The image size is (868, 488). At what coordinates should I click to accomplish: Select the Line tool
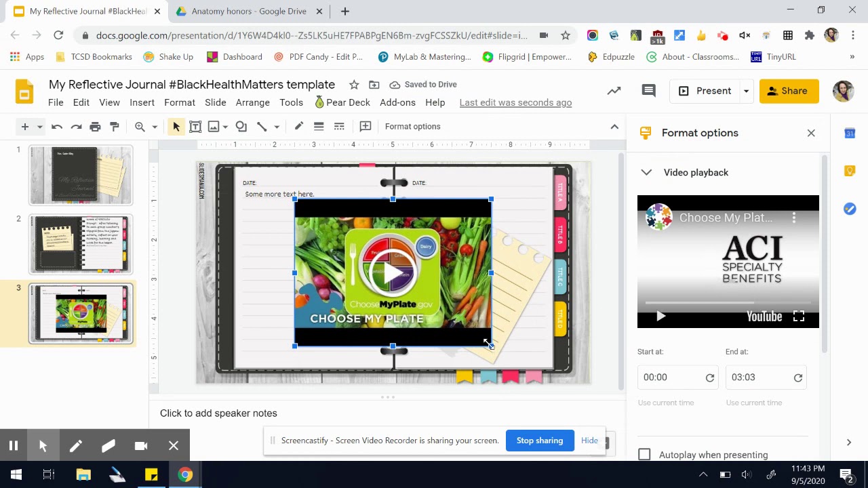[x=262, y=127]
